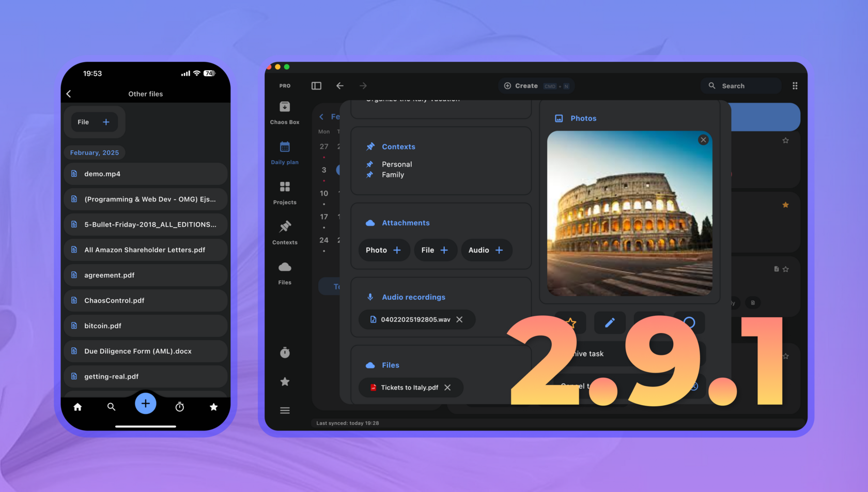Navigate forward with the right arrow

pos(363,86)
